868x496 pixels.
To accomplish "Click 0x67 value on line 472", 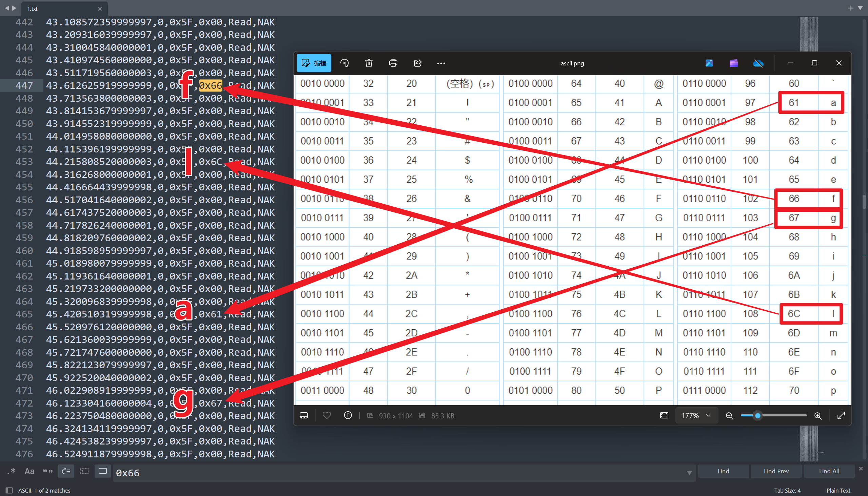I will pyautogui.click(x=210, y=403).
